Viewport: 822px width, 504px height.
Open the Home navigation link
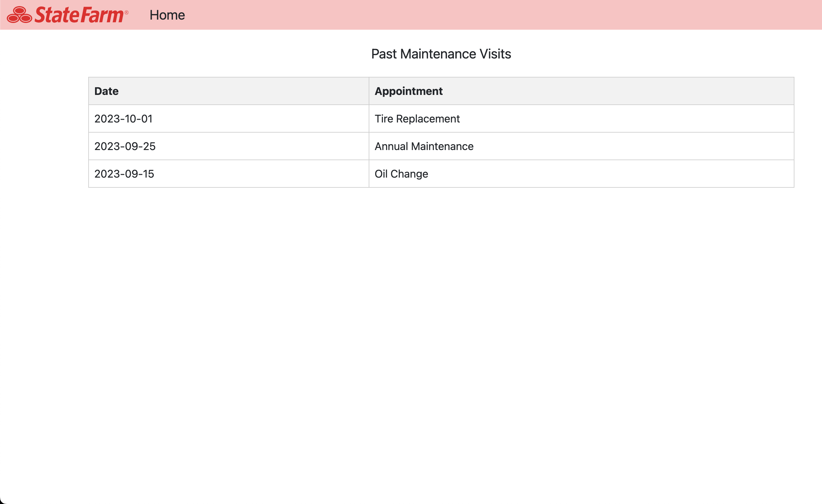pos(167,15)
